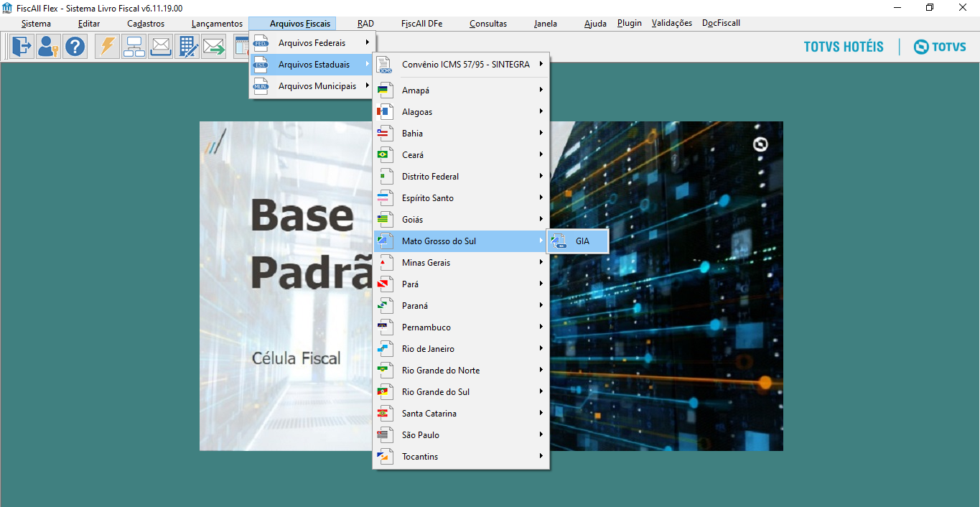Click the hierarchy diagram toolbar icon

click(x=134, y=47)
